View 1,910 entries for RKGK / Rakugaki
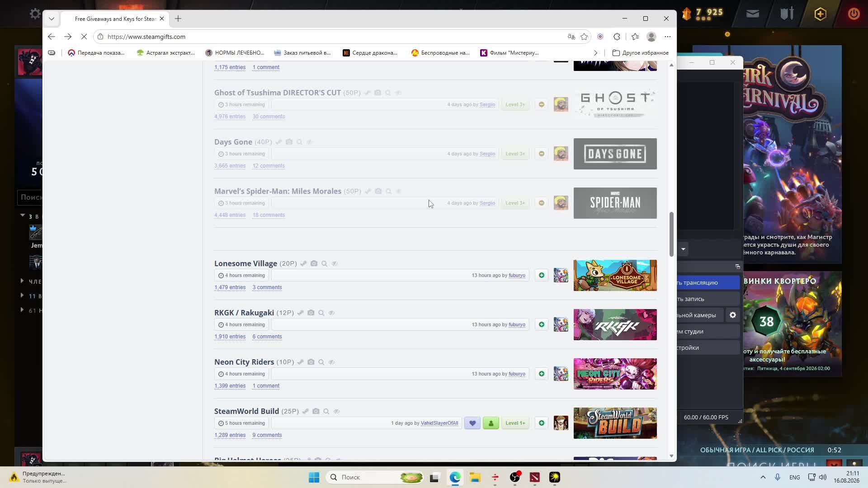Image resolution: width=868 pixels, height=488 pixels. point(230,337)
